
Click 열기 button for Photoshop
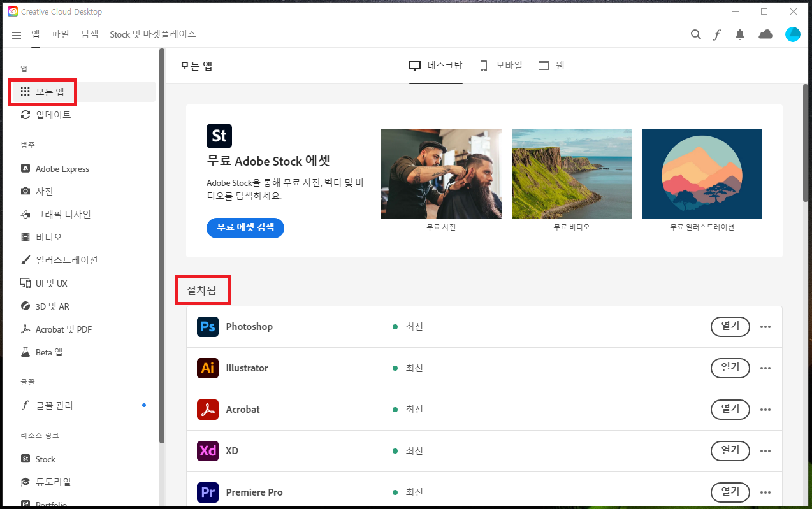(730, 327)
